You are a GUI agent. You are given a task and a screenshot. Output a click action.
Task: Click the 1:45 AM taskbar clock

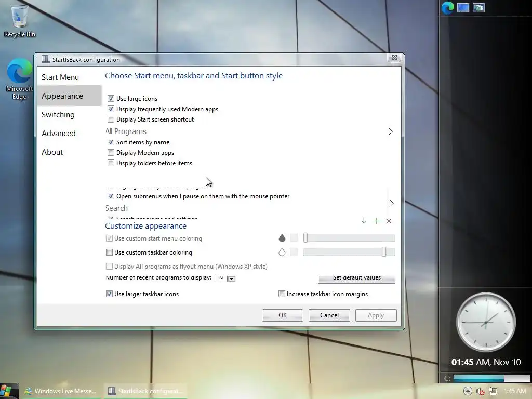coord(515,391)
